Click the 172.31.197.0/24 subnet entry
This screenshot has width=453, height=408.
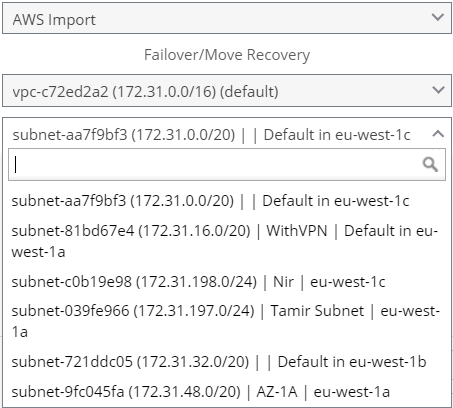pyautogui.click(x=225, y=321)
